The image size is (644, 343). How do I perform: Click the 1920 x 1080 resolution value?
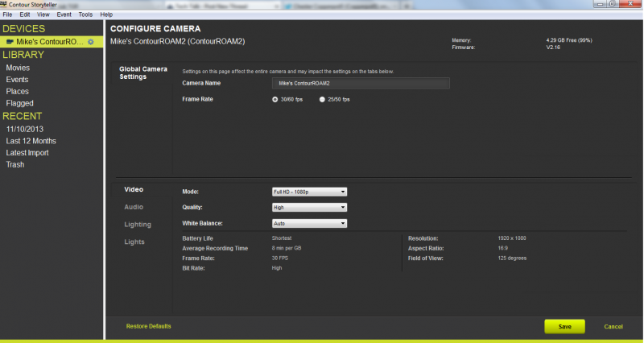[x=512, y=238]
